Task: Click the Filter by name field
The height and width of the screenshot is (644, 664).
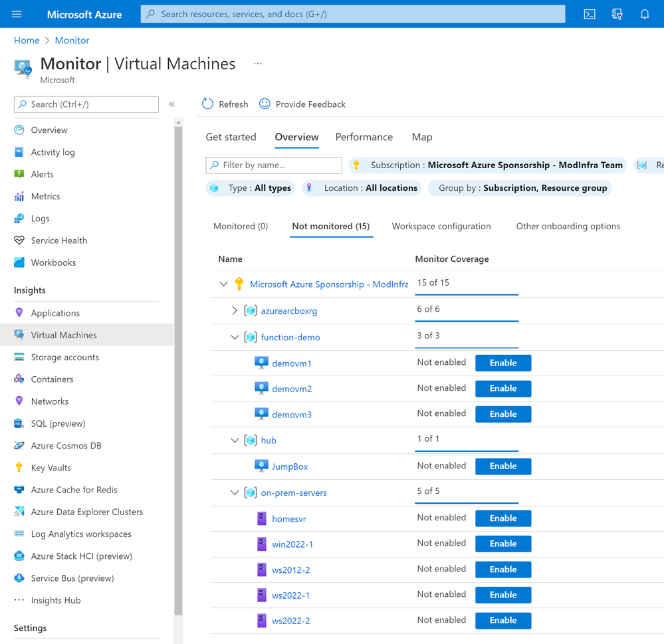Action: click(x=274, y=165)
